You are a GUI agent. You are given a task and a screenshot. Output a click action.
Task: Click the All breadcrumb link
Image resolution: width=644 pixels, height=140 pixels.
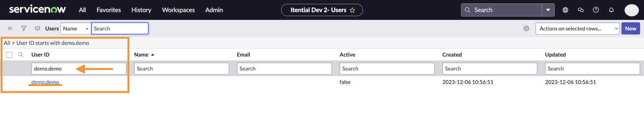(x=7, y=43)
